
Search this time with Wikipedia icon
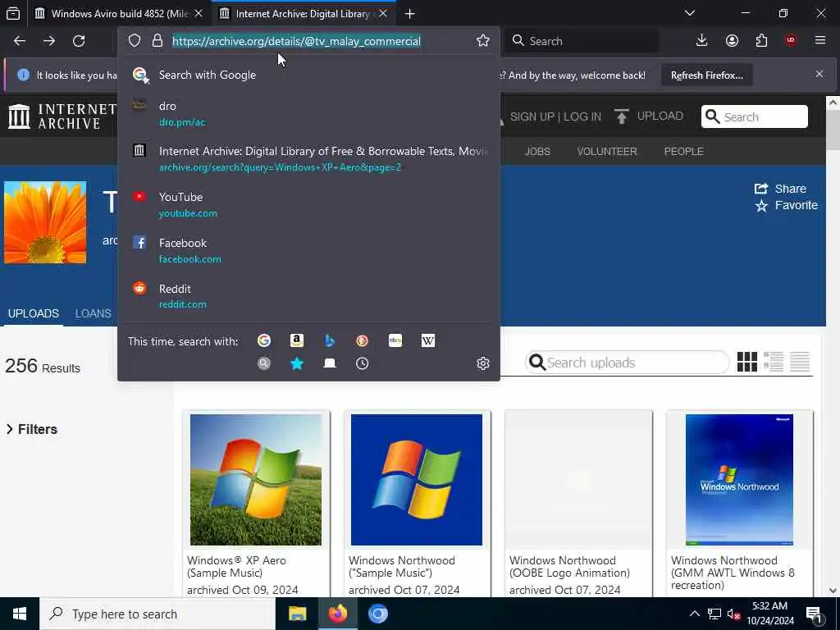pos(428,340)
